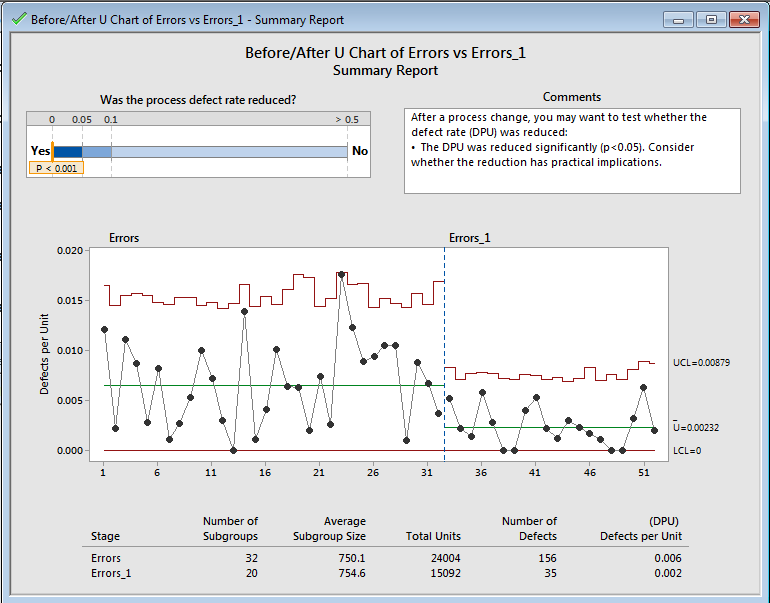Click the dark blue segment of the p-value bar
770x603 pixels.
pos(67,151)
